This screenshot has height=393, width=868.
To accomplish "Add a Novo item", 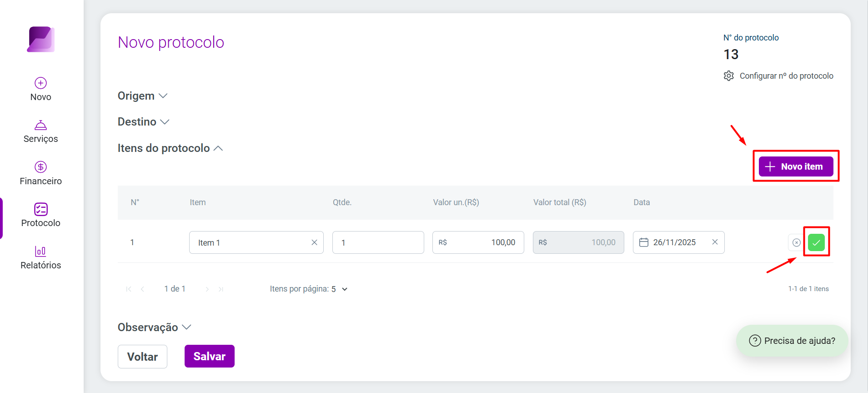I will (x=796, y=166).
